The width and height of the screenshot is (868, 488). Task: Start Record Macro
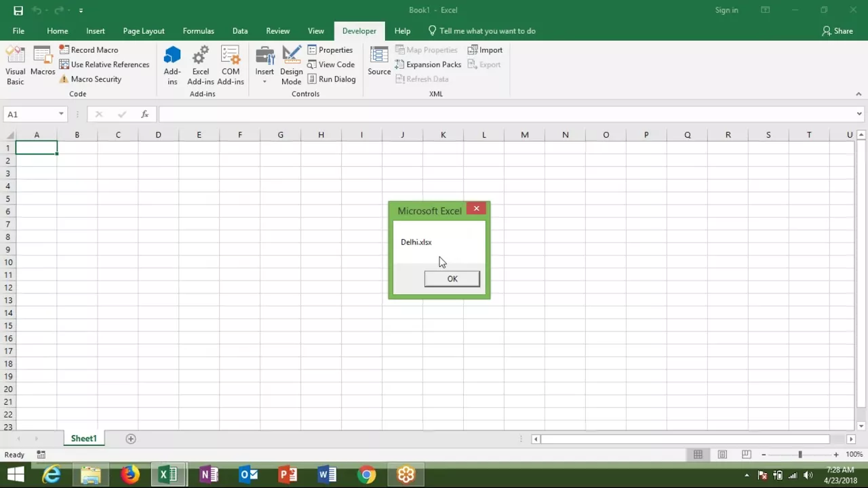88,50
